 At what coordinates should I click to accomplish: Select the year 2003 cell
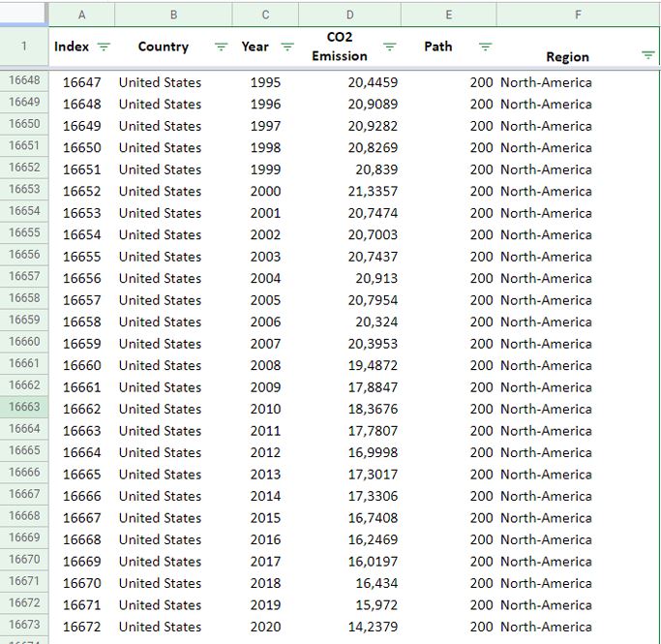[265, 257]
